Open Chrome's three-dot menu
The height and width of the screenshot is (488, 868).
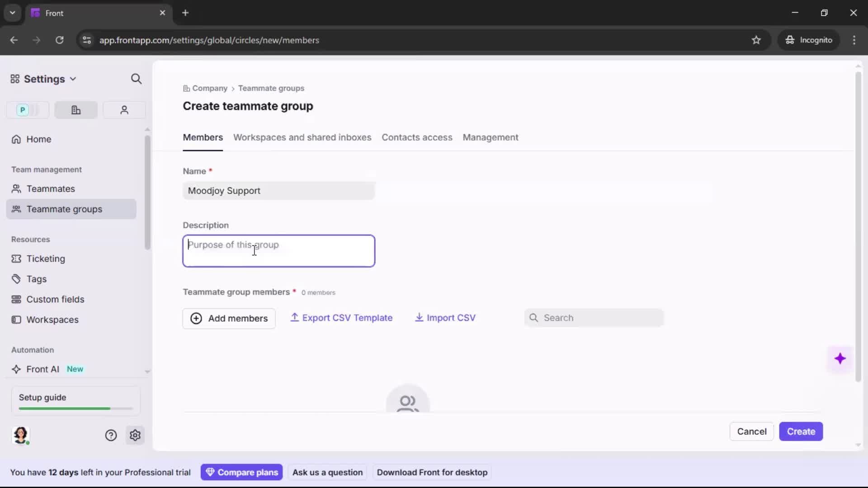[854, 40]
